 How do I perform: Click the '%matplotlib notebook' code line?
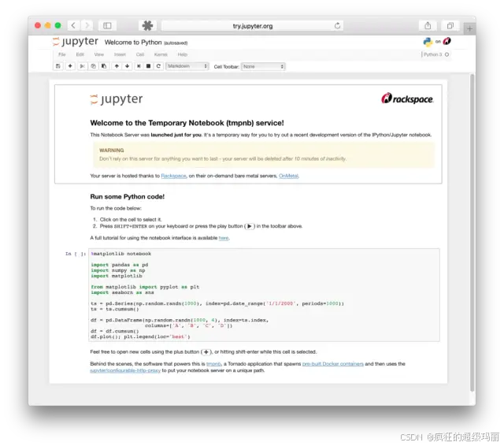[121, 254]
